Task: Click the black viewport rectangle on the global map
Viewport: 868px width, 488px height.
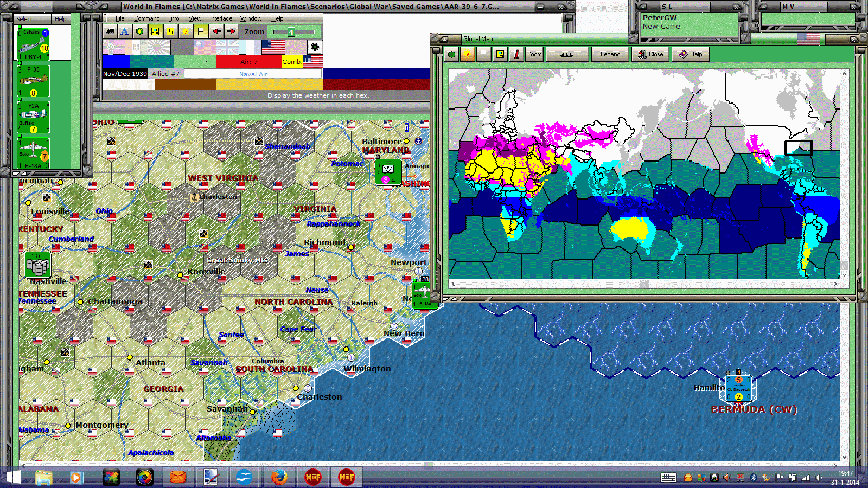Action: tap(799, 148)
